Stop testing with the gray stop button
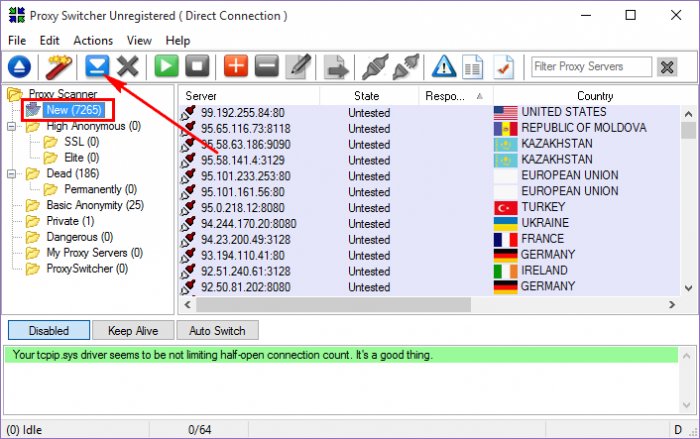Screen dimensions: 700x439 click(x=197, y=66)
